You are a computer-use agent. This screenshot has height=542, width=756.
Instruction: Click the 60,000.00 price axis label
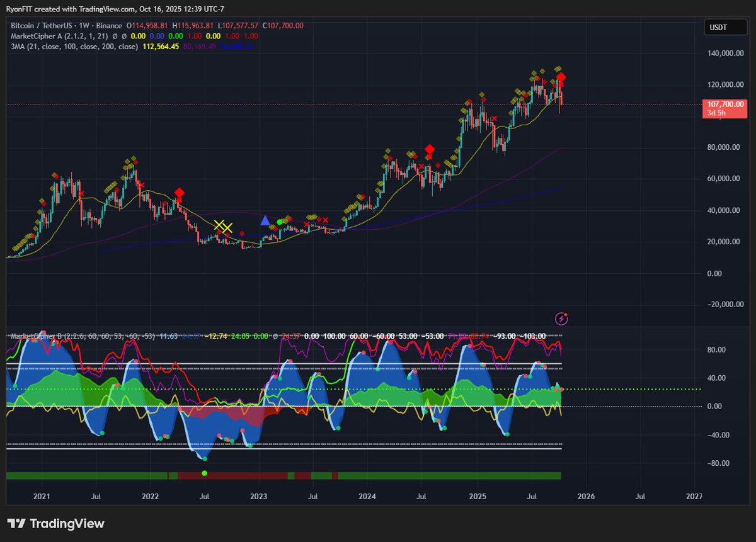click(724, 179)
